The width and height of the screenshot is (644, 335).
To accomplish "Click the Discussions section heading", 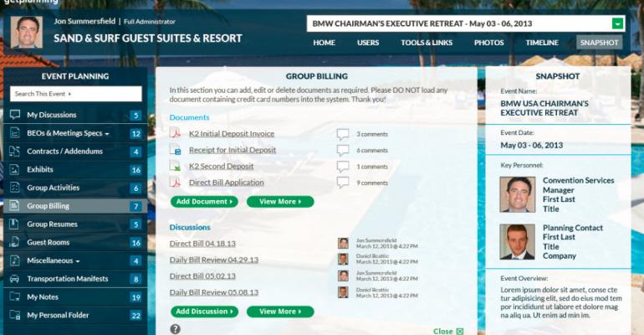I will (x=190, y=227).
